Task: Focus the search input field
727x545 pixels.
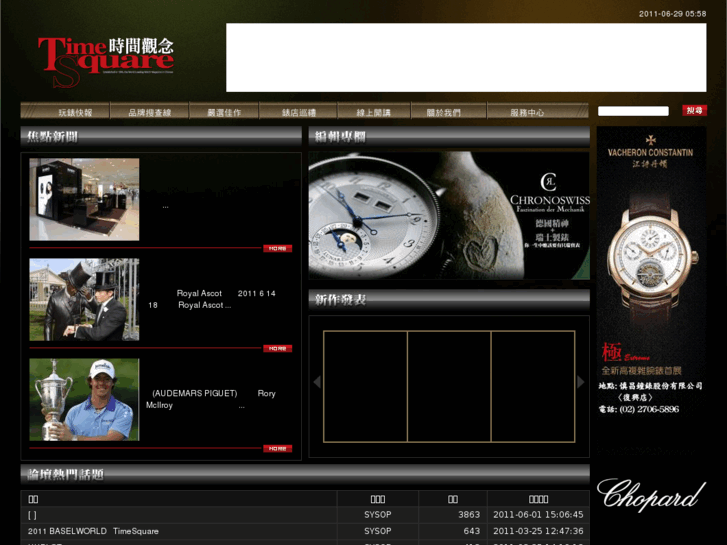Action: click(633, 111)
